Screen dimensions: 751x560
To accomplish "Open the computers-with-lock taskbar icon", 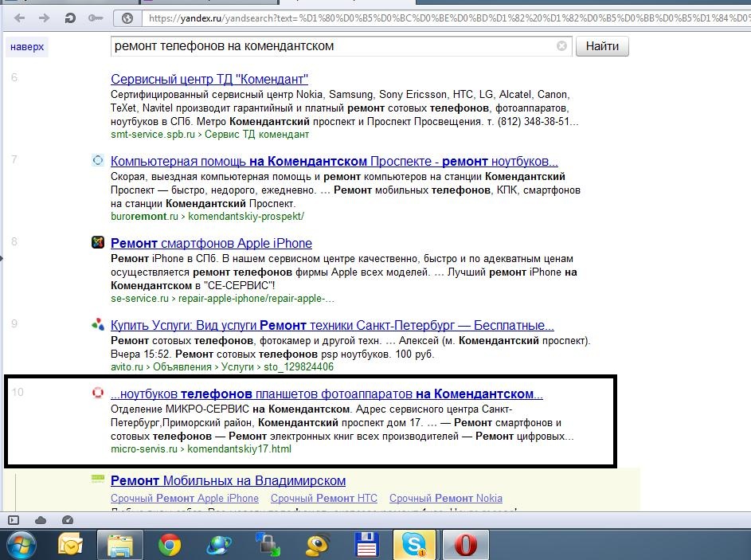I will click(268, 545).
